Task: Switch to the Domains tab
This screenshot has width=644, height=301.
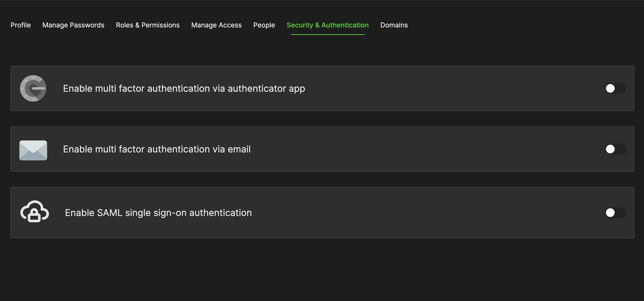Action: [x=394, y=25]
